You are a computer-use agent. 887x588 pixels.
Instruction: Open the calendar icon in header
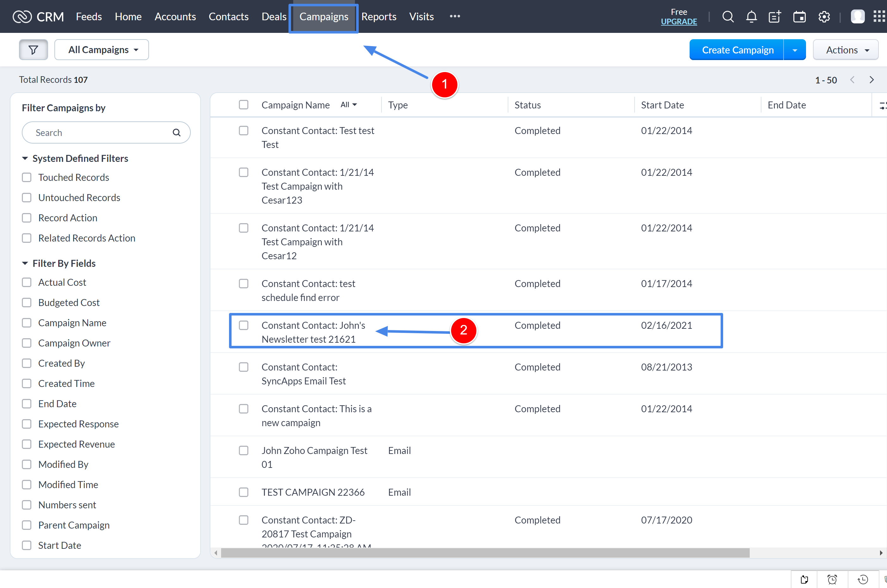point(799,16)
